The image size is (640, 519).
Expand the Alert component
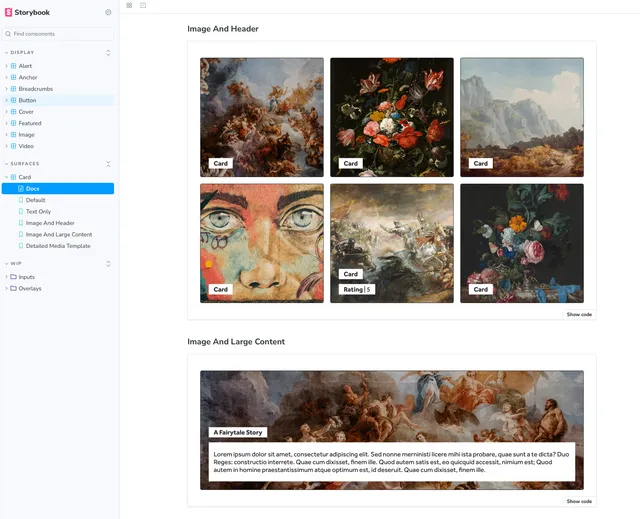pos(7,66)
